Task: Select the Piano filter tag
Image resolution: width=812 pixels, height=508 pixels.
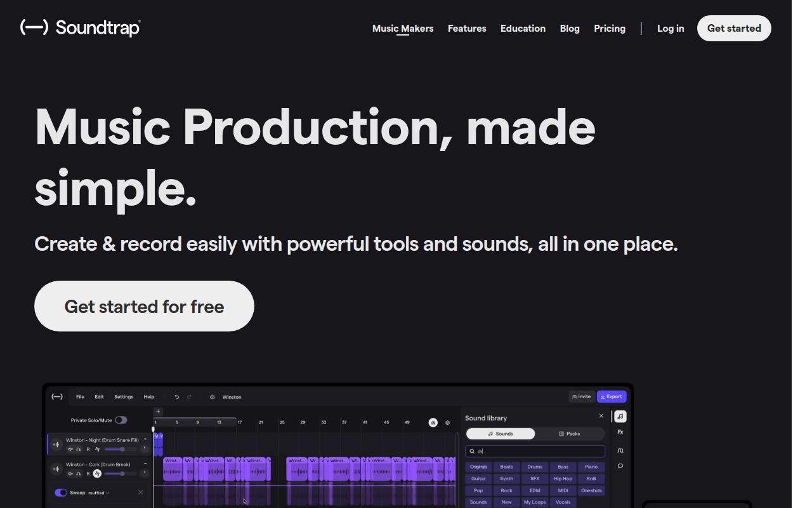Action: tap(591, 467)
